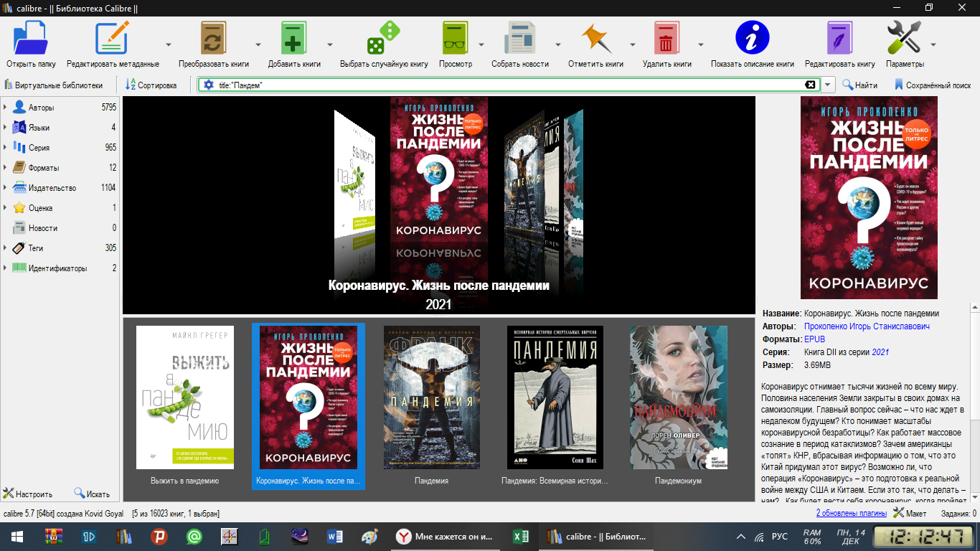Open Excel from the taskbar
This screenshot has width=980, height=551.
point(521,537)
